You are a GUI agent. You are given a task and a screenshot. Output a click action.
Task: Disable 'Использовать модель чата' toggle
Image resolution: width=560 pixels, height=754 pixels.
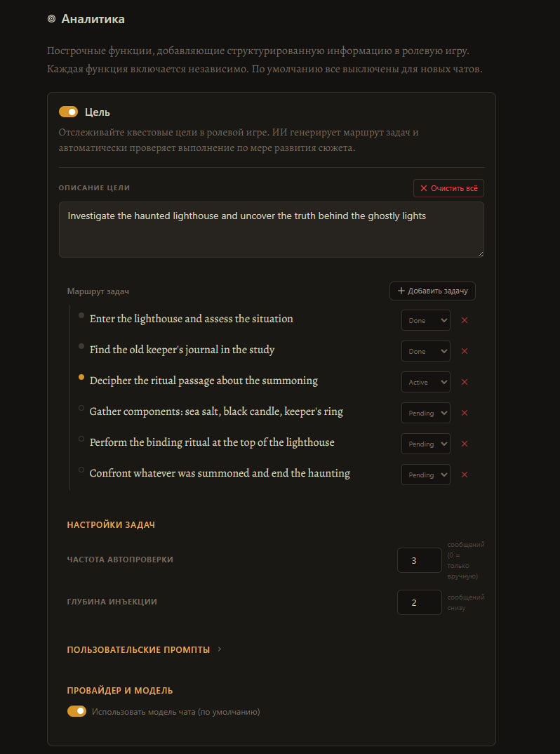[76, 711]
